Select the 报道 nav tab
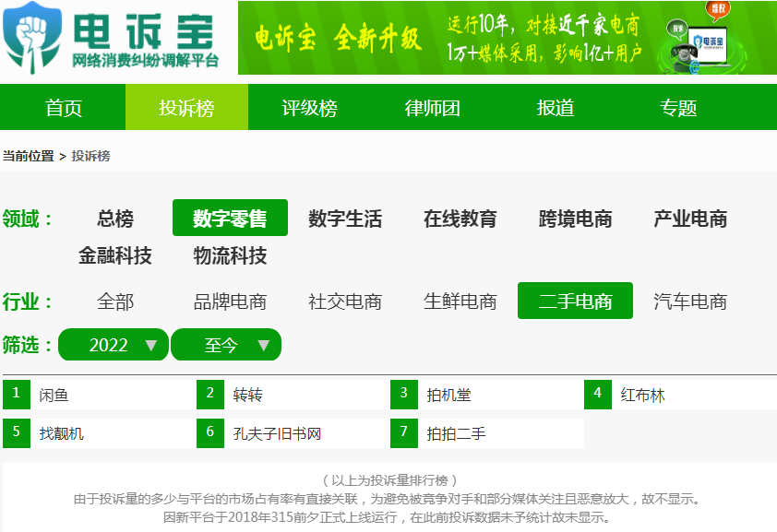 [556, 107]
